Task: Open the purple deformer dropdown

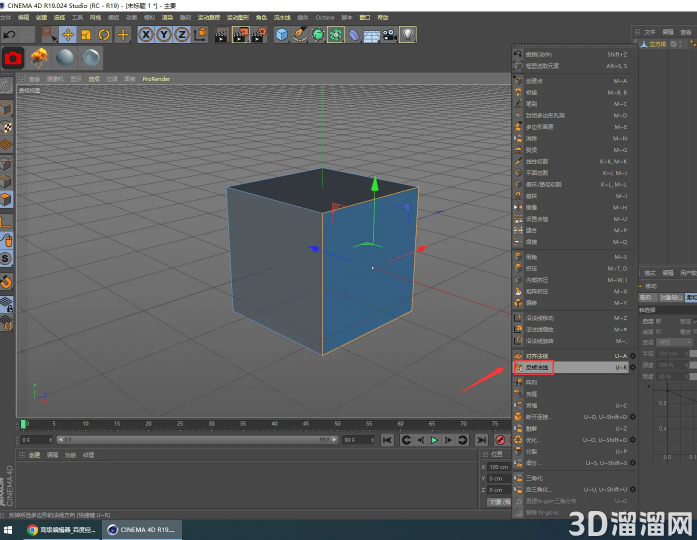Action: [354, 35]
